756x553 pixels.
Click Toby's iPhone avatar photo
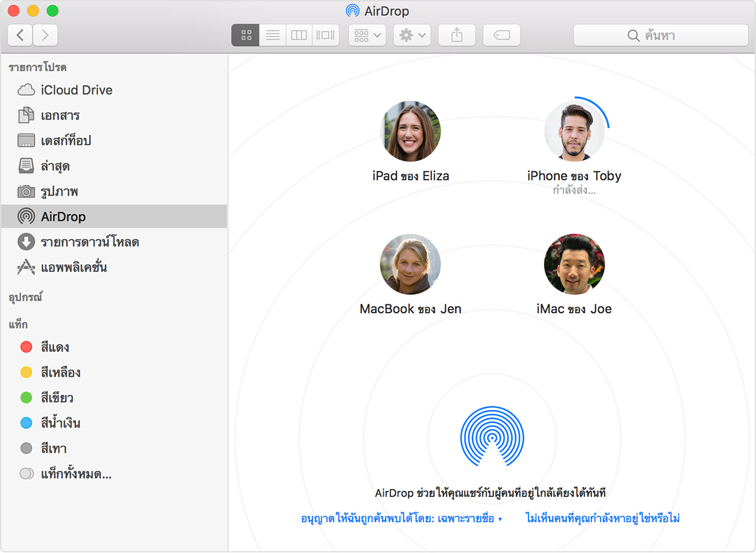coord(574,131)
